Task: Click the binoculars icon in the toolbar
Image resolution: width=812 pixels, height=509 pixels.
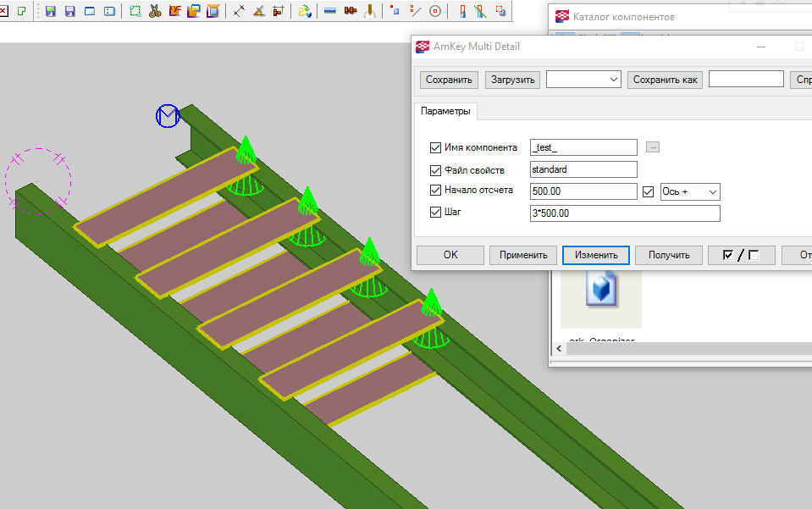Action: 155,11
